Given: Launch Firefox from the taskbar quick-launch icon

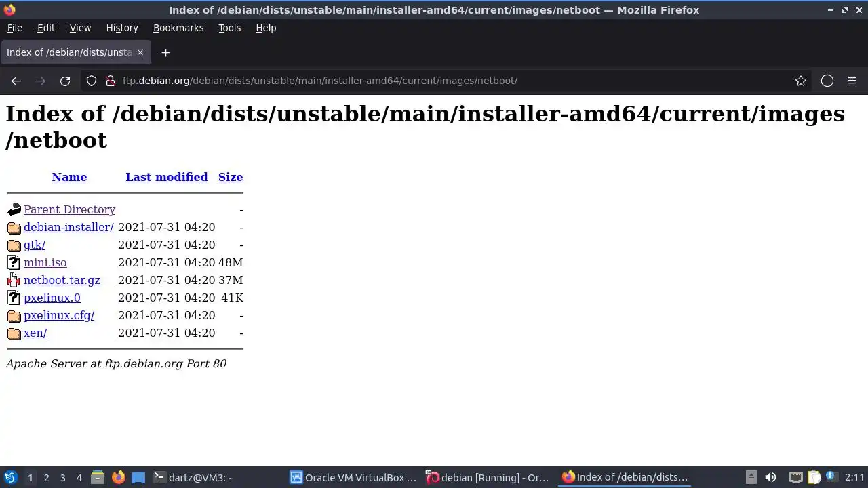Looking at the screenshot, I should pyautogui.click(x=118, y=477).
